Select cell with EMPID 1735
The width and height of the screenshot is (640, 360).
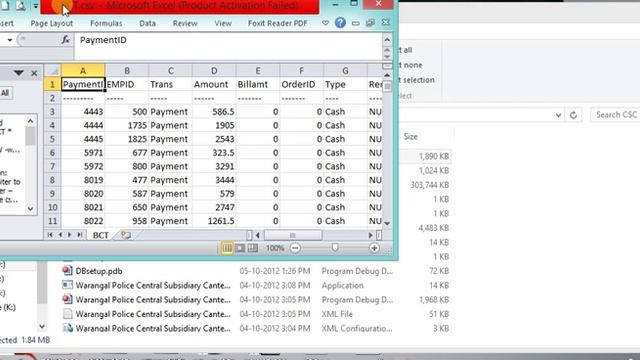[x=127, y=125]
